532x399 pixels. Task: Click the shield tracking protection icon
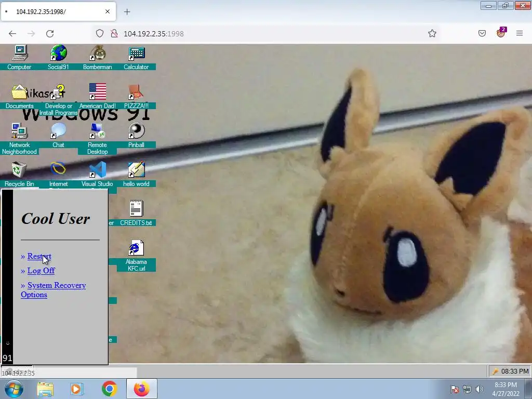[x=99, y=33]
